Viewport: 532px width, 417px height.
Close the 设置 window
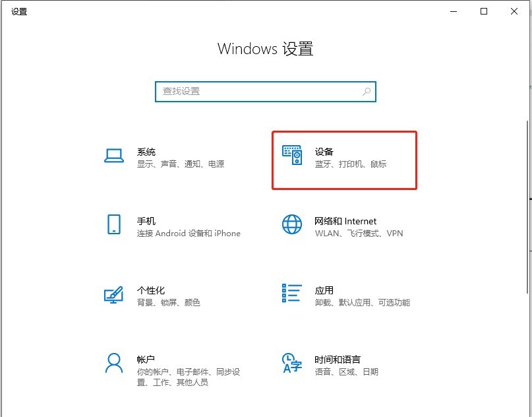[x=514, y=11]
